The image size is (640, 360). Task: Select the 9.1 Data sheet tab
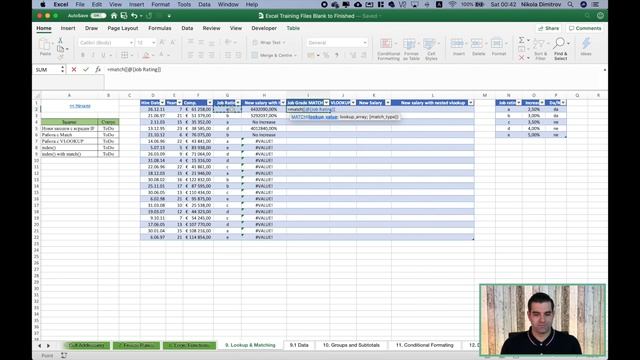(299, 345)
